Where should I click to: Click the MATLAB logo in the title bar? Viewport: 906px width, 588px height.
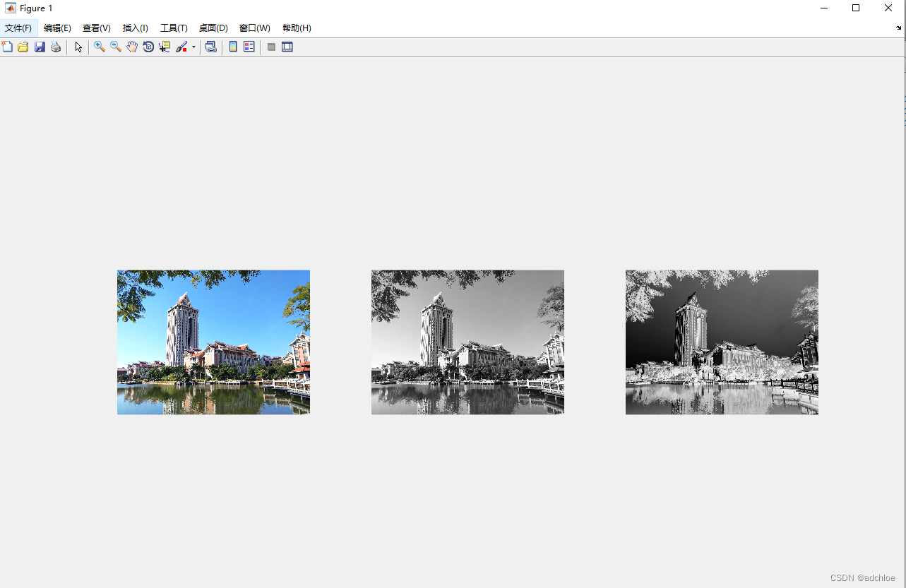click(11, 8)
